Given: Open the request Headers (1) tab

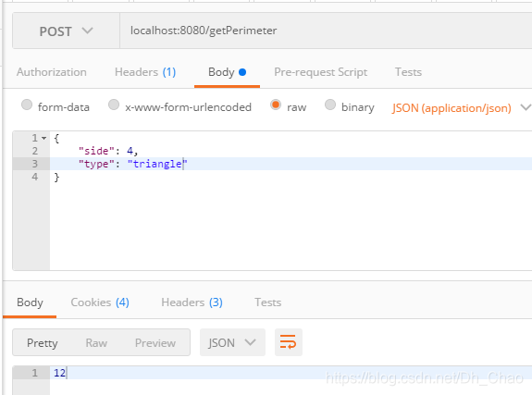Looking at the screenshot, I should [x=145, y=72].
